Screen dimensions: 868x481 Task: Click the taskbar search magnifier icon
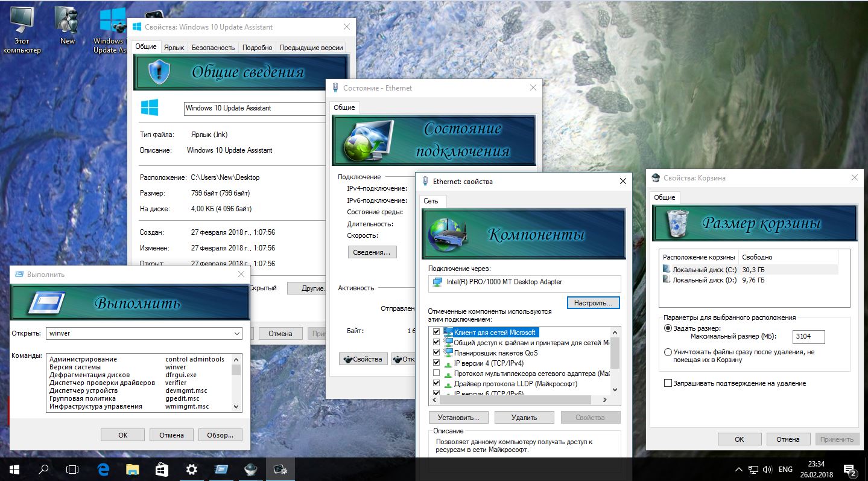pyautogui.click(x=43, y=469)
